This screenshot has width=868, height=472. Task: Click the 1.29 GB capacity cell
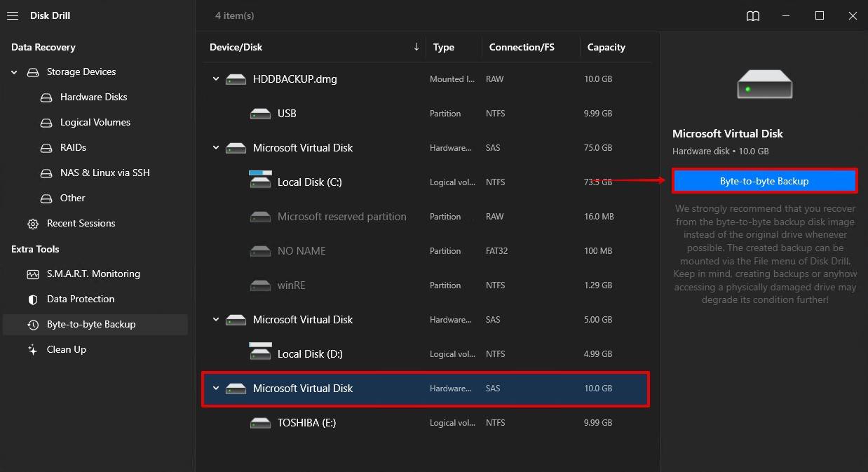[598, 285]
